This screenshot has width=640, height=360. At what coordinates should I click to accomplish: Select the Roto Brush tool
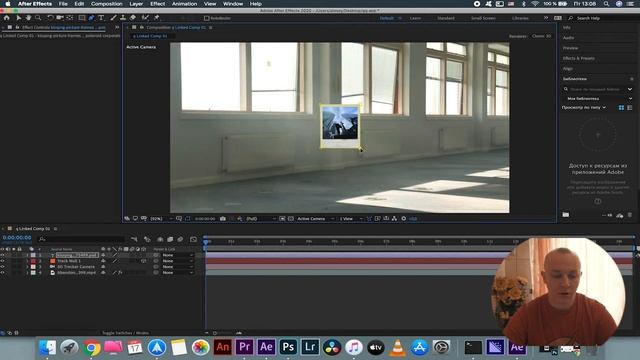(145, 18)
